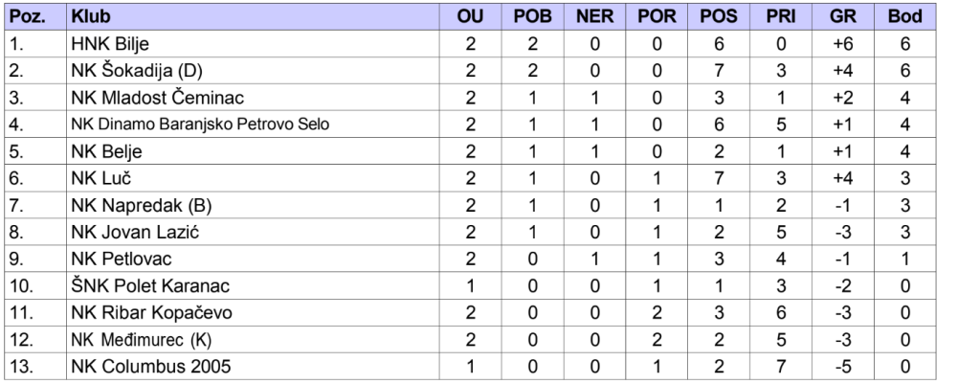The image size is (980, 384).
Task: Click the +6 goal difference of HNK Bilje
Action: tap(842, 44)
